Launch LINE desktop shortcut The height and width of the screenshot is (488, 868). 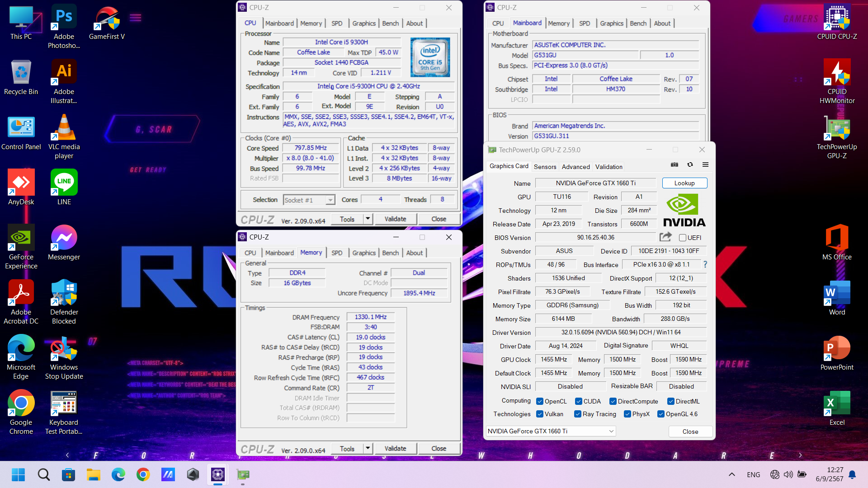[x=64, y=188]
